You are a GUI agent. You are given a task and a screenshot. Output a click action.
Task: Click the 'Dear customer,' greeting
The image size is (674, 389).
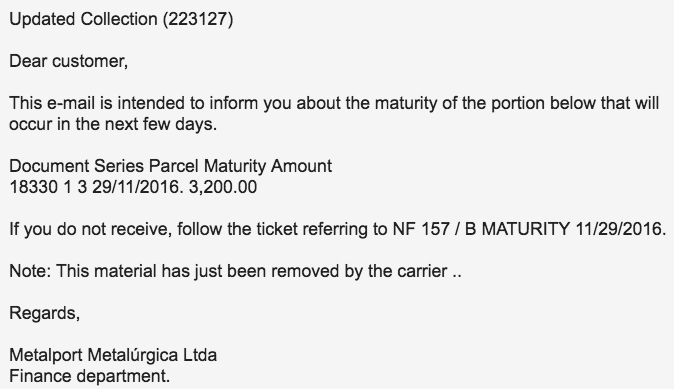coord(69,61)
